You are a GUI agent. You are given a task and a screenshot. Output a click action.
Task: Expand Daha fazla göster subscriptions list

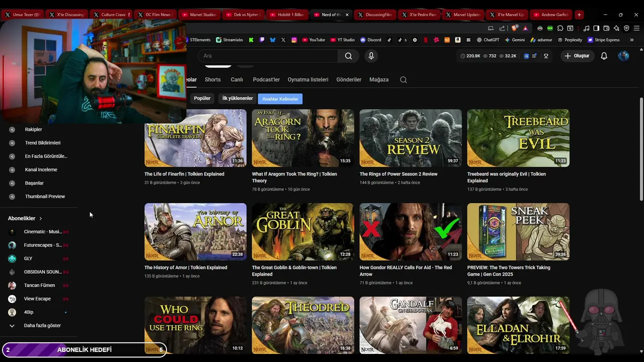(35, 325)
